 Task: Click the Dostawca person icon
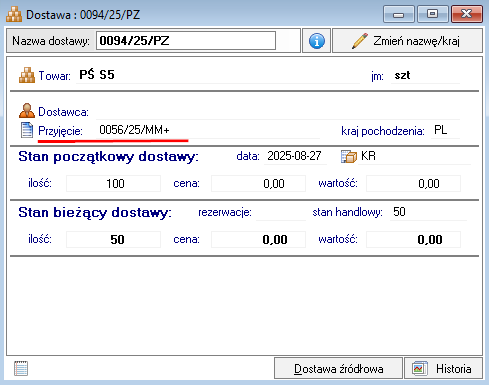[27, 111]
